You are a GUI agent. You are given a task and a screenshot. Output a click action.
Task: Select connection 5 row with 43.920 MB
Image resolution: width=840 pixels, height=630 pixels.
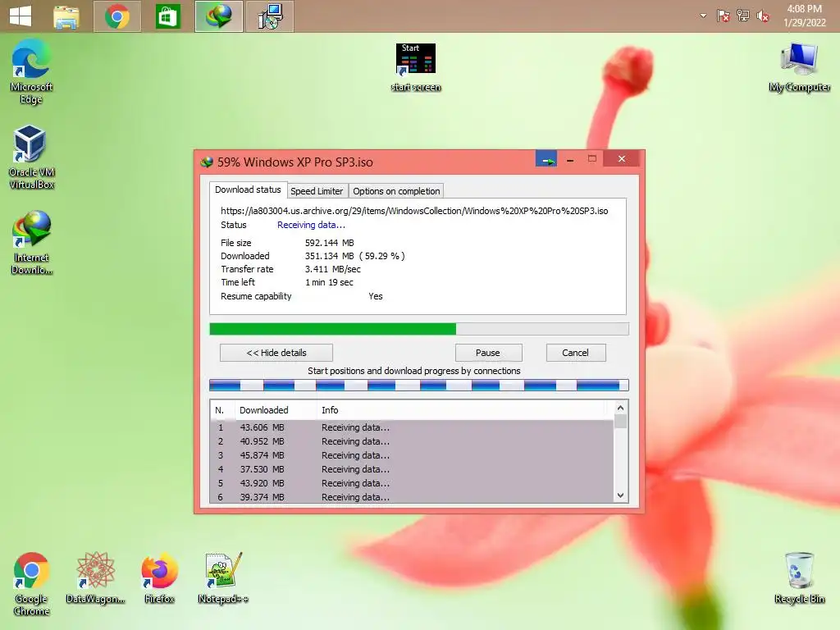click(x=412, y=483)
